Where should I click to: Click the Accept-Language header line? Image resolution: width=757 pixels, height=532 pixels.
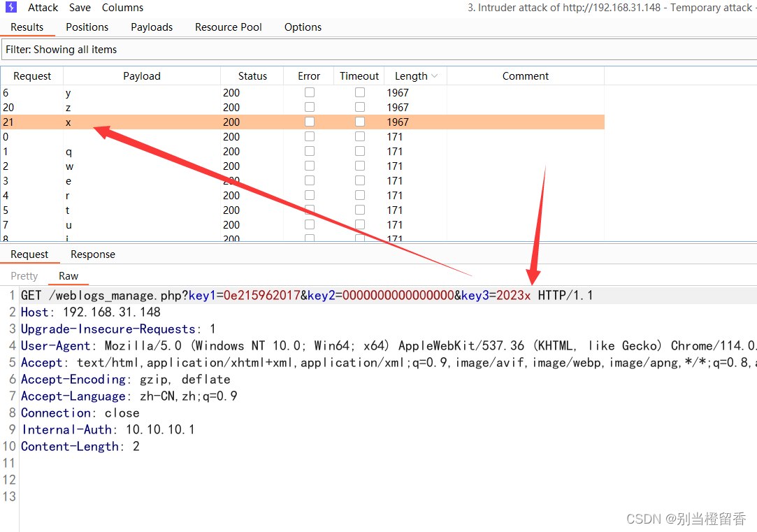[x=129, y=396]
